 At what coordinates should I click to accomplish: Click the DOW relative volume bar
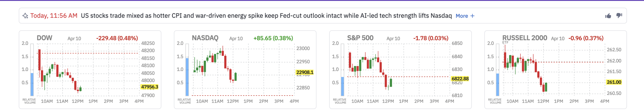[x=32, y=84]
